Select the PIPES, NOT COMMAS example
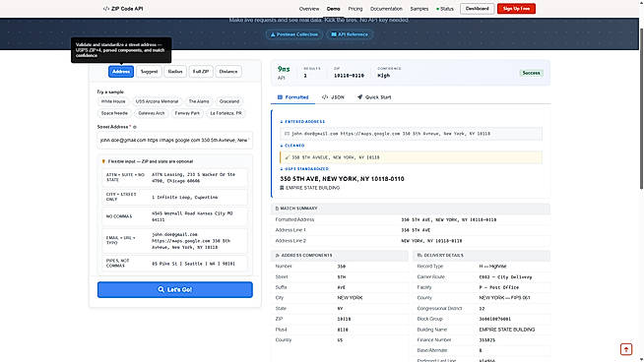 pos(175,264)
